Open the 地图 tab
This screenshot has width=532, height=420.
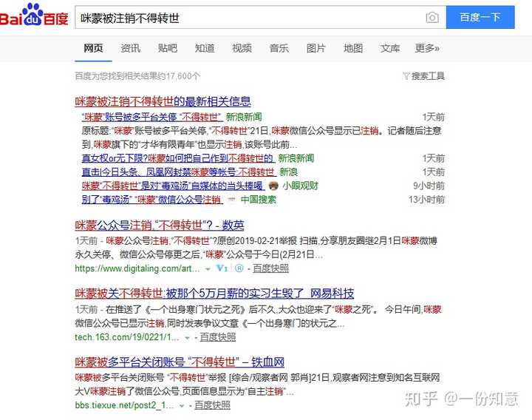click(x=353, y=48)
